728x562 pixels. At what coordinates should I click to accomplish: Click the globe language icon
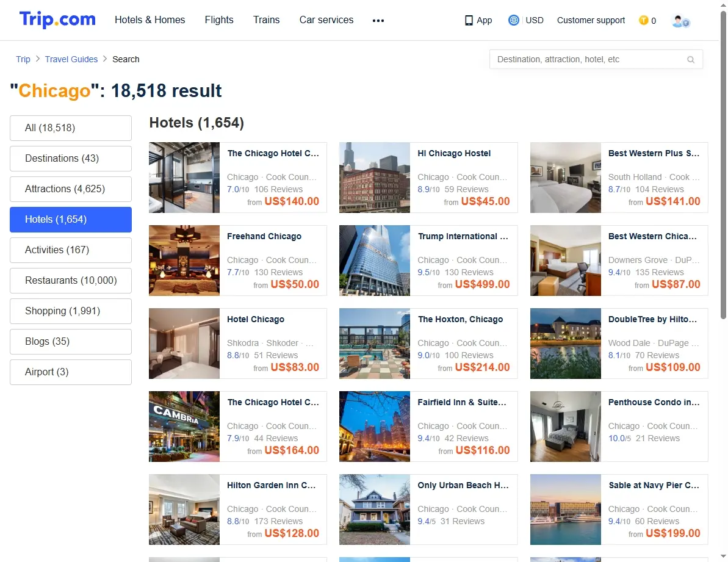(x=513, y=20)
